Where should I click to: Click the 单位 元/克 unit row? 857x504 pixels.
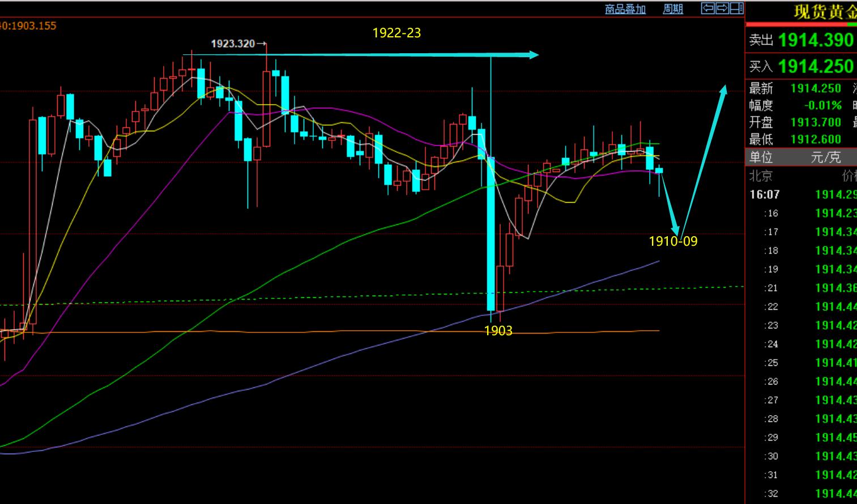pos(801,157)
